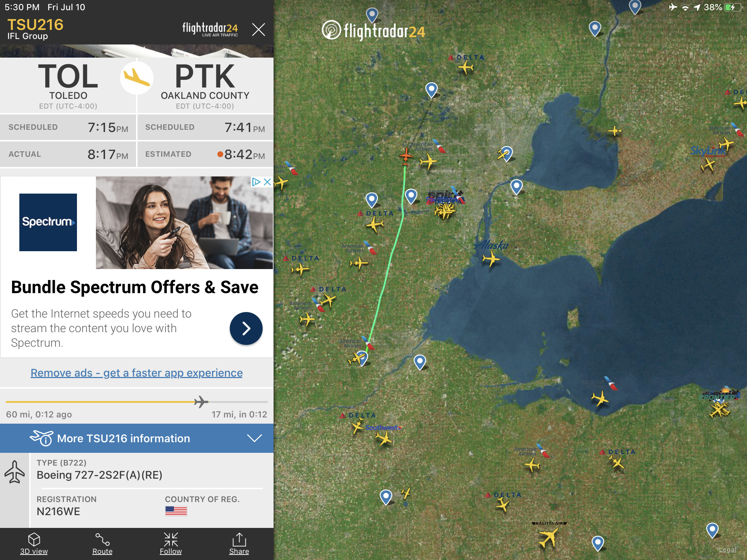Viewport: 747px width, 560px height.
Task: Open the 3D view of the flight
Action: click(34, 544)
